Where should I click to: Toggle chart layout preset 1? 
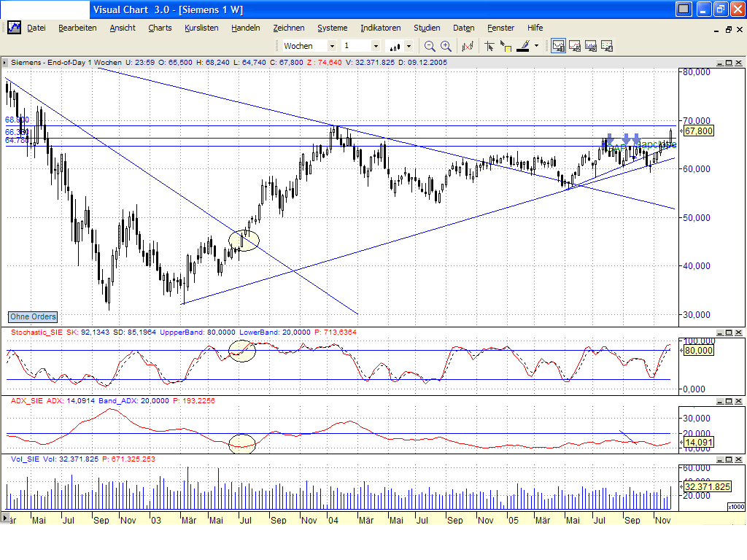pos(559,45)
